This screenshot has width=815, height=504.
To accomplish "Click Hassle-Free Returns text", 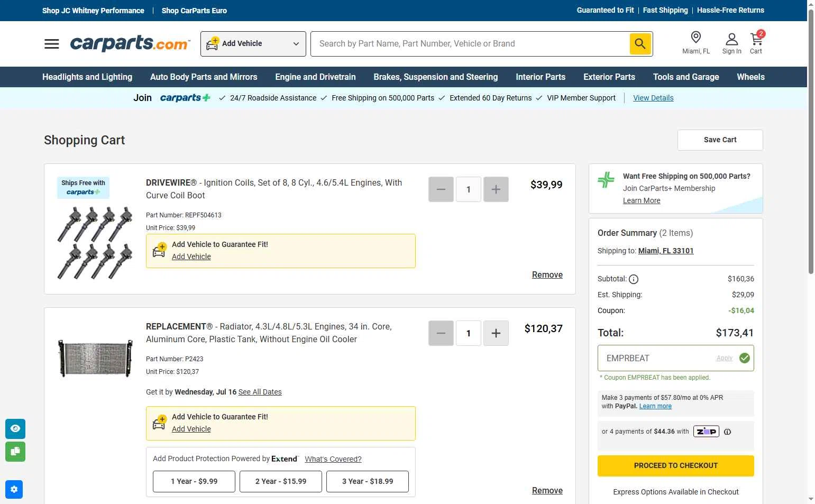I will pos(730,10).
